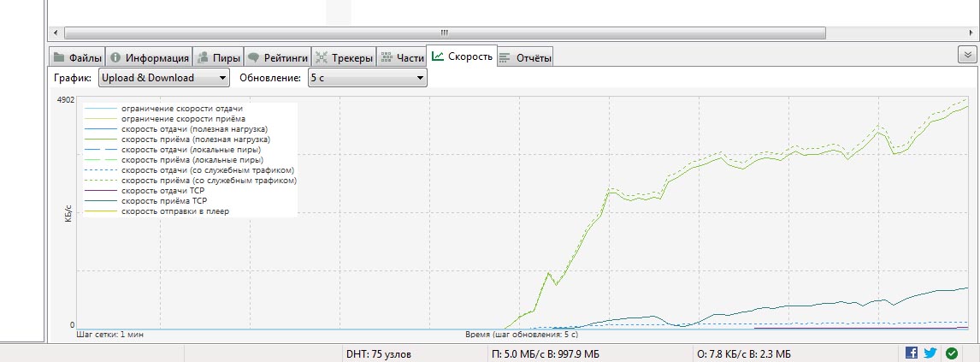The image size is (980, 362).
Task: Click legend entry скорость приёма (полезная нагрузка)
Action: (196, 139)
